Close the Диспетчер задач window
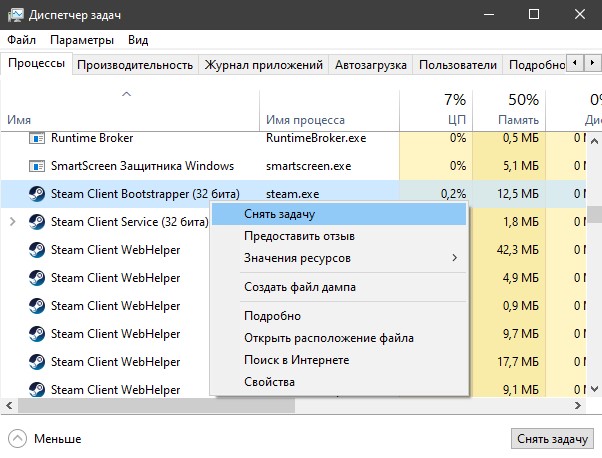Image resolution: width=602 pixels, height=458 pixels. click(x=579, y=15)
